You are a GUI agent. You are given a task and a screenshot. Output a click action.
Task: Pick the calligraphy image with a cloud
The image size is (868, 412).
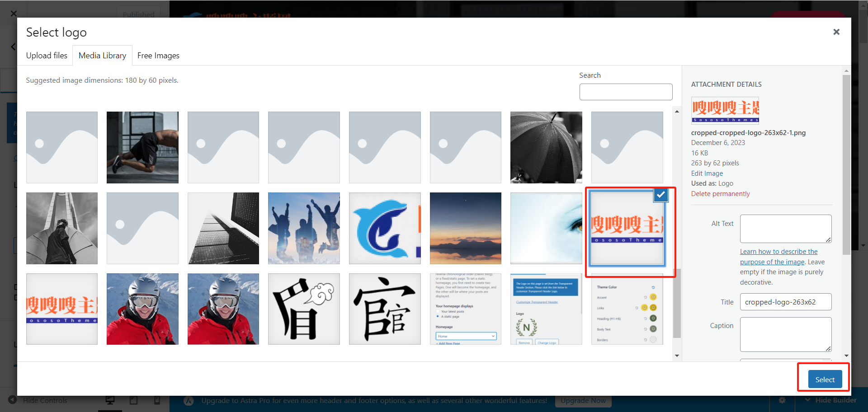[x=304, y=309]
